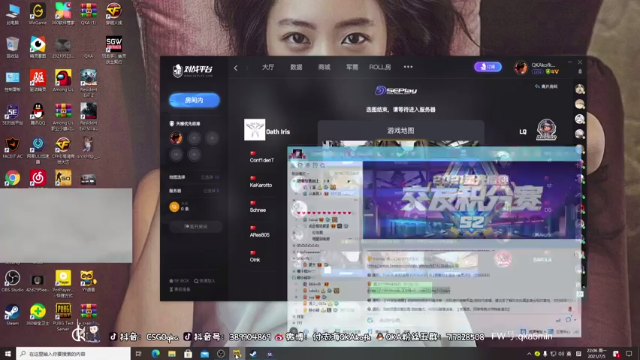Switch to Steam in the taskbar
This screenshot has height=360, width=640.
click(x=253, y=353)
